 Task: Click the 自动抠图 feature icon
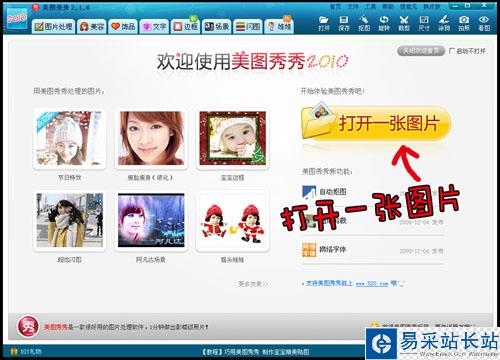[x=309, y=192]
